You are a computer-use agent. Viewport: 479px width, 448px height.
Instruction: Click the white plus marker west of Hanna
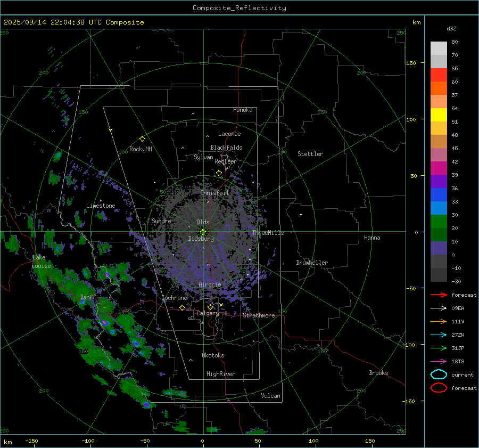301,214
